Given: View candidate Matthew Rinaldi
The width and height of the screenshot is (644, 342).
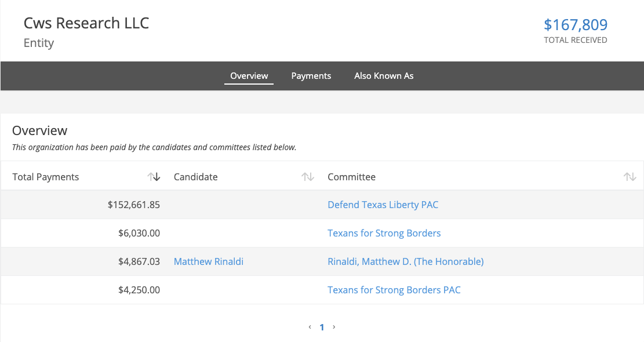Looking at the screenshot, I should click(x=208, y=261).
